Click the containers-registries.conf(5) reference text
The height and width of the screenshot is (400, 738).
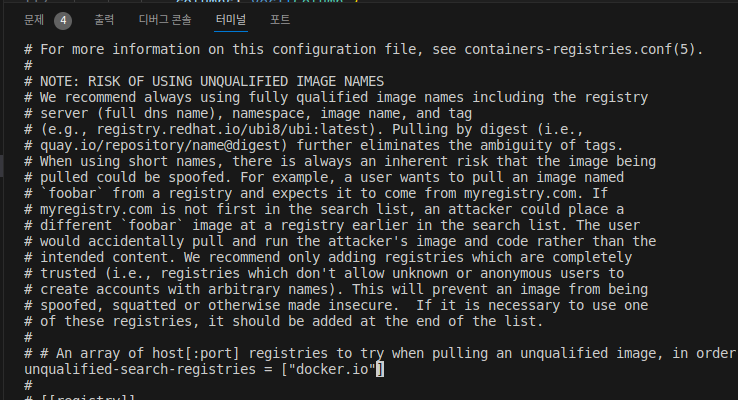(x=594, y=49)
